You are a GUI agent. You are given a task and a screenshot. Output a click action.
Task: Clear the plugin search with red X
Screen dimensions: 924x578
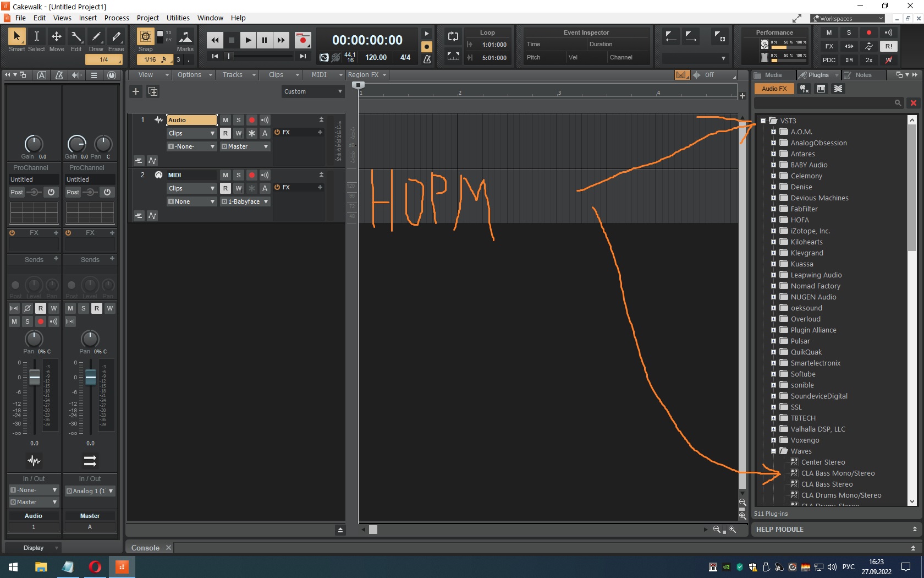click(914, 103)
